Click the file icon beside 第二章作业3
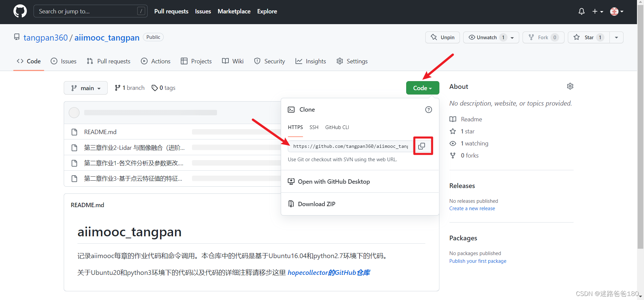This screenshot has height=300, width=644. [74, 178]
